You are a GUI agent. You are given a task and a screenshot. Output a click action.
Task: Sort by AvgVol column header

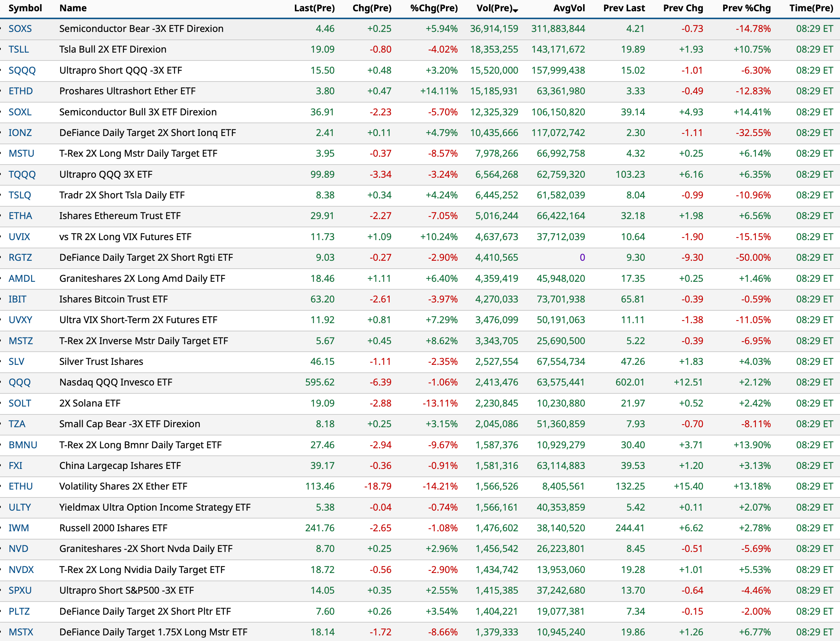coord(569,8)
